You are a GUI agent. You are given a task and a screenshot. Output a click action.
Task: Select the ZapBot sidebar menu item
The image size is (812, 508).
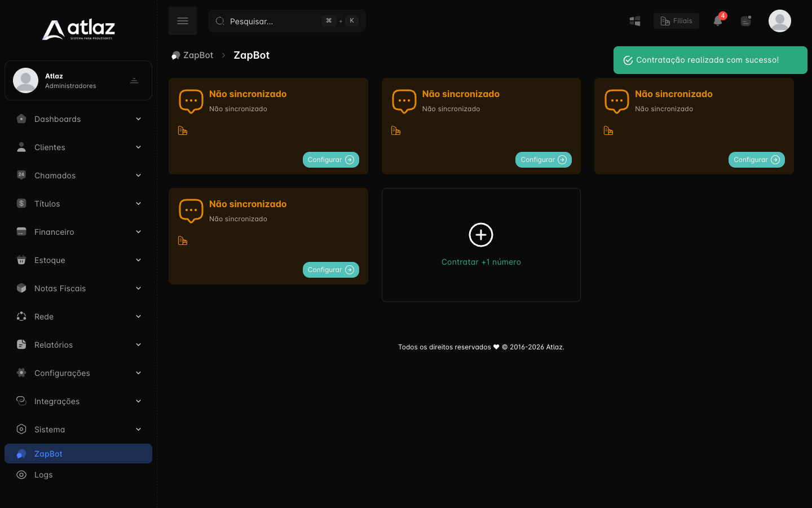(x=78, y=454)
